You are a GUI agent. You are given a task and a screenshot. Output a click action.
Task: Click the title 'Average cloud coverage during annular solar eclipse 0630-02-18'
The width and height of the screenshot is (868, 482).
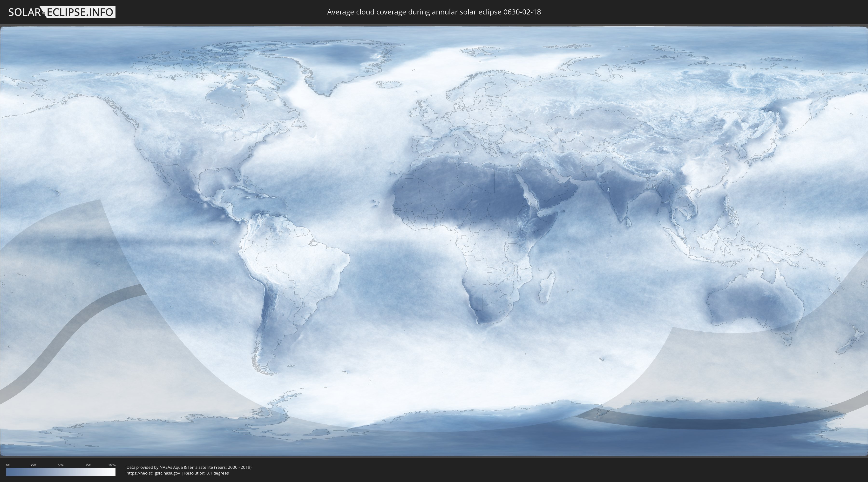pos(434,12)
